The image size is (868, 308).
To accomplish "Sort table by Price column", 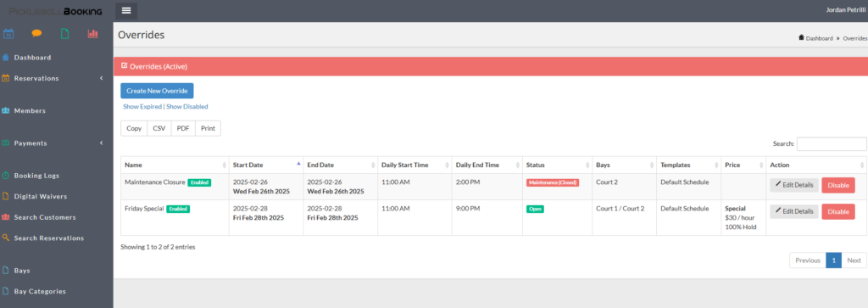I will click(743, 165).
